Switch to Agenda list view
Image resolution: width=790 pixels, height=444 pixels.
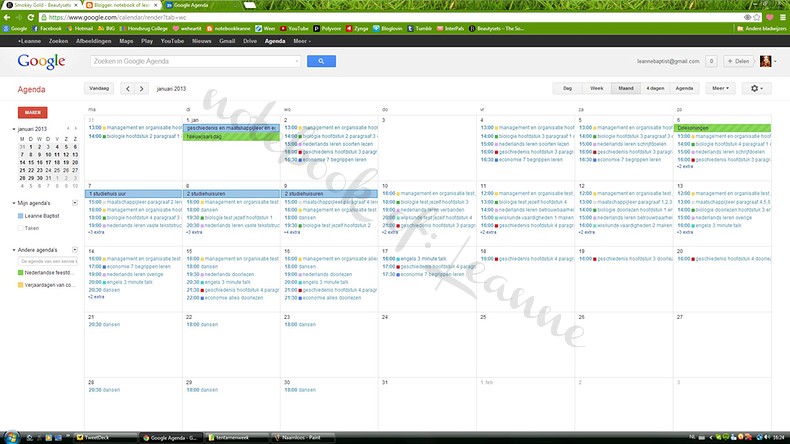click(684, 88)
